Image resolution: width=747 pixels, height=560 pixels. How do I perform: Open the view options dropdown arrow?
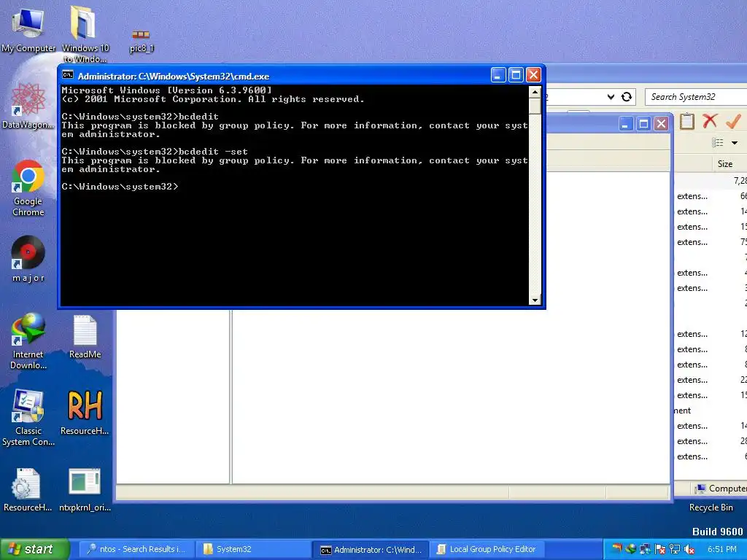click(x=734, y=143)
